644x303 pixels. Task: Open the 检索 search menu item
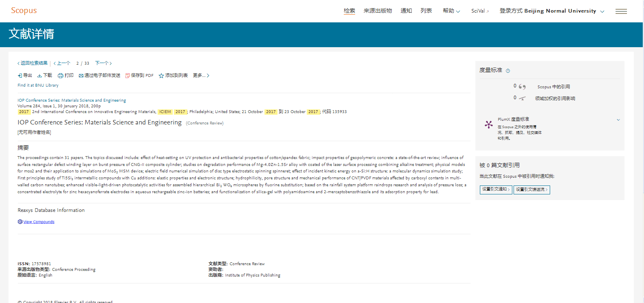tap(349, 11)
